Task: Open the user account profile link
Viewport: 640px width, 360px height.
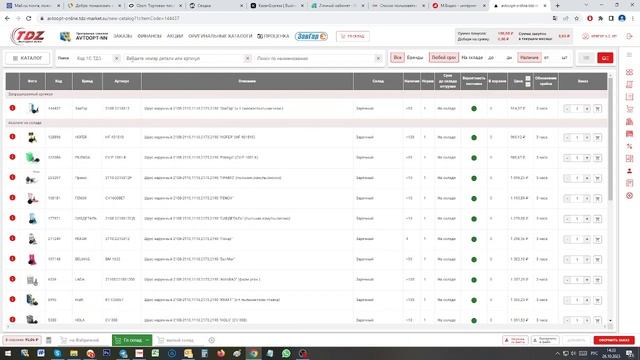Action: point(599,36)
